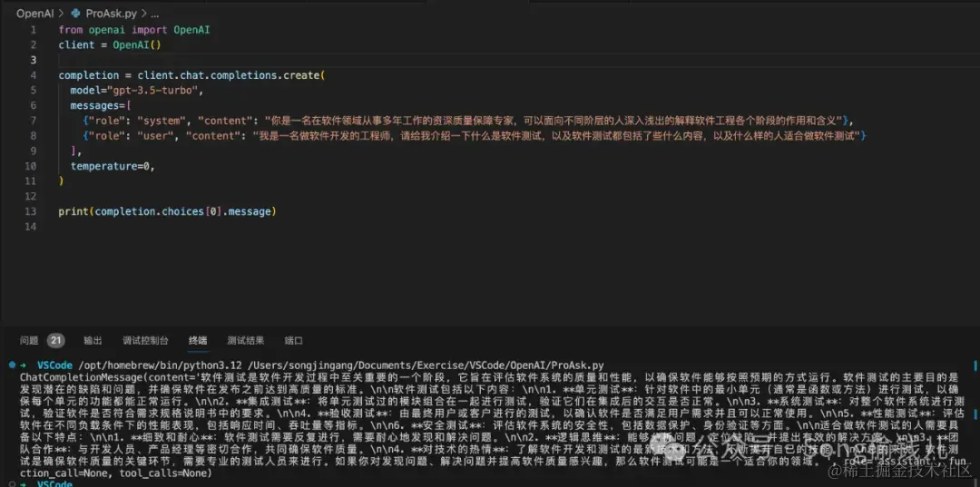Click the "user" role string in line 8

156,136
